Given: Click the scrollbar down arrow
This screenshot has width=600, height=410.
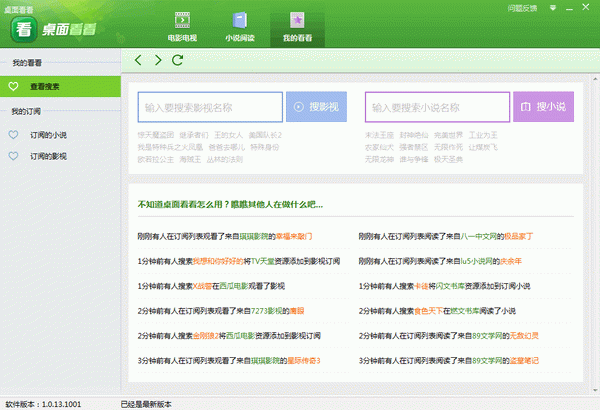Looking at the screenshot, I should pyautogui.click(x=595, y=390).
